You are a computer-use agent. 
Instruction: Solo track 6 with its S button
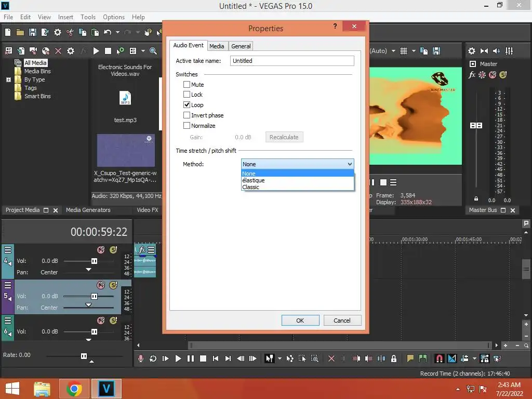(113, 320)
